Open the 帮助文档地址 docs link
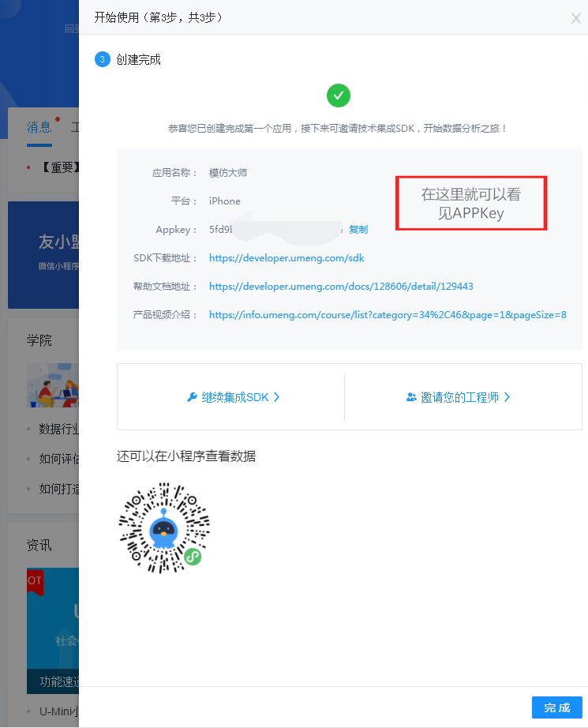The height and width of the screenshot is (728, 588). pos(341,287)
